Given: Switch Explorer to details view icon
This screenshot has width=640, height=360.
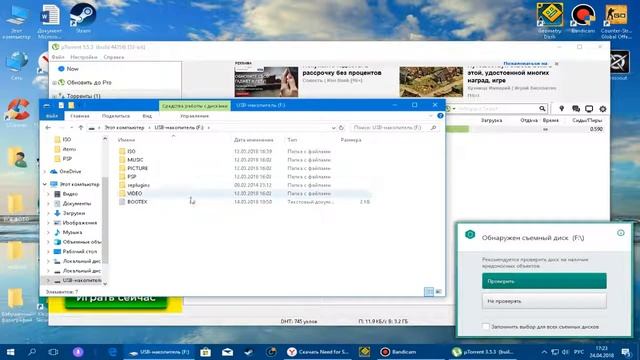Looking at the screenshot, I should tap(429, 291).
